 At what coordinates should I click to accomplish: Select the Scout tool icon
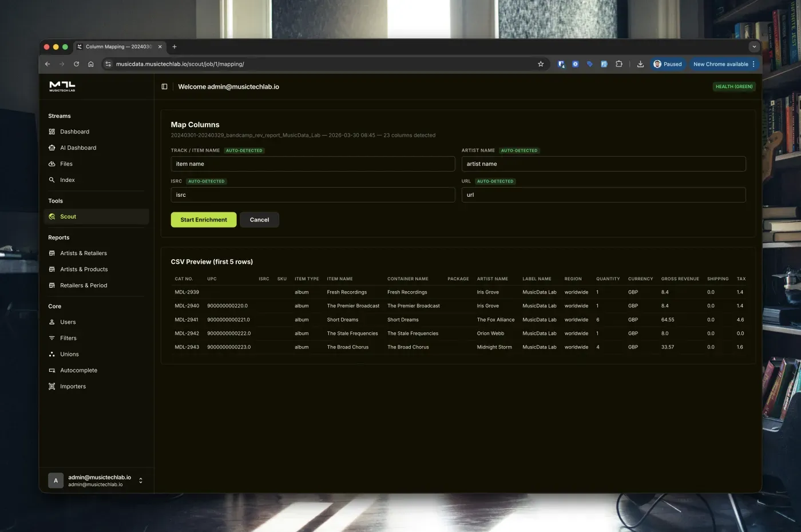(x=52, y=217)
